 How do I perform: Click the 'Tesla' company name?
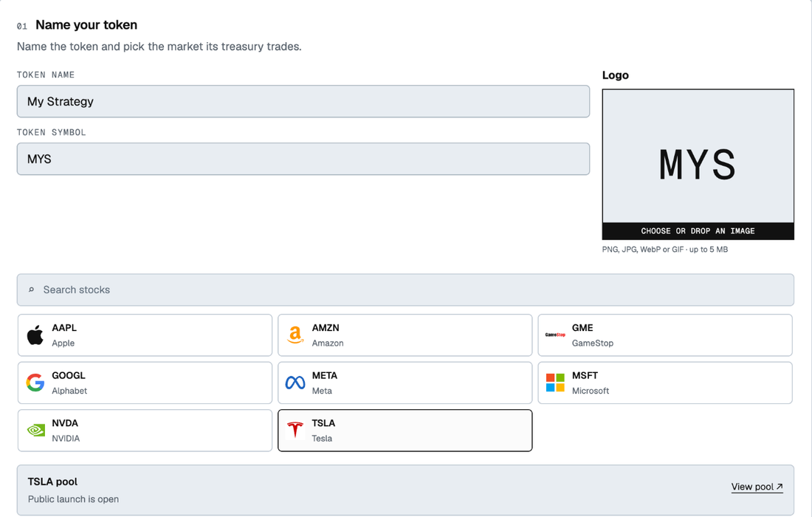pos(322,438)
